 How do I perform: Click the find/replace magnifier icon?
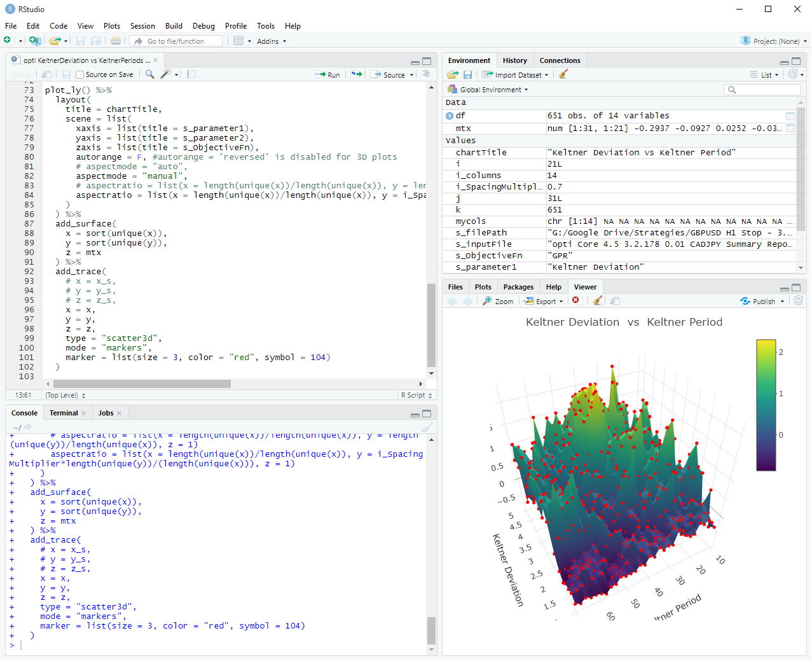(149, 74)
